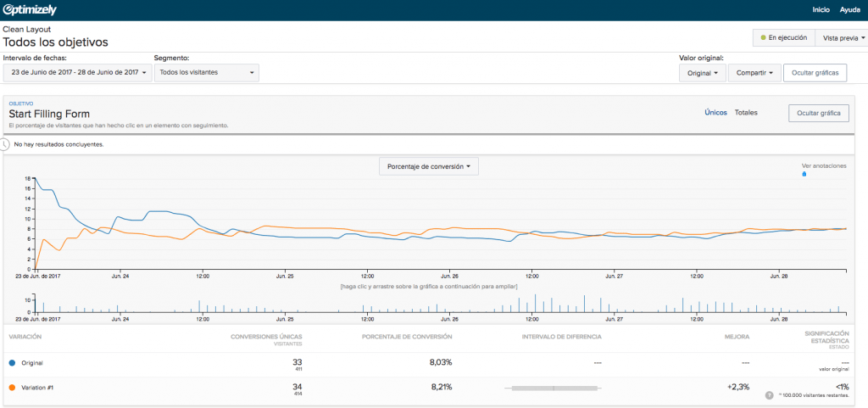
Task: Click the Significación estadística column header
Action: coord(826,337)
